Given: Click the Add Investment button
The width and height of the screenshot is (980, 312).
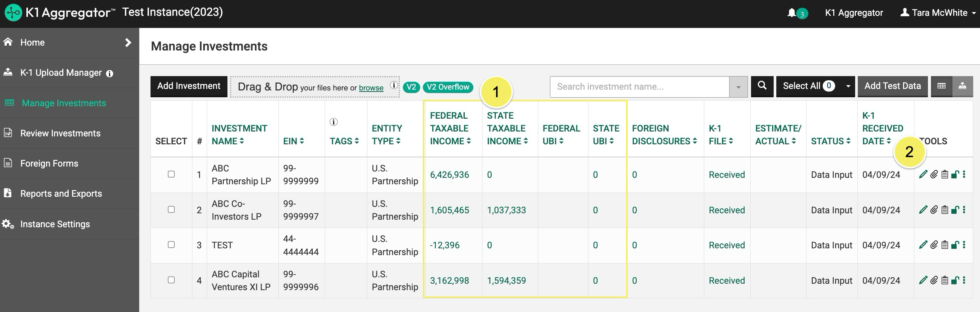Looking at the screenshot, I should (189, 86).
